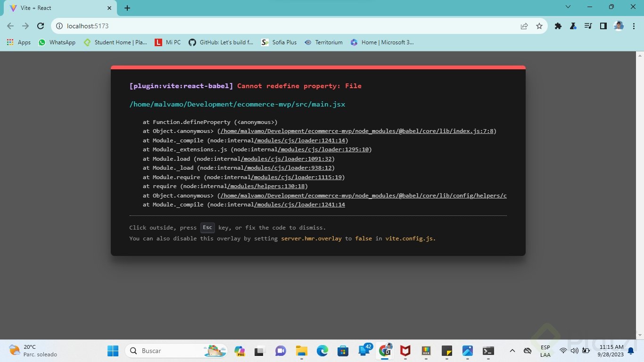Open the taskbar app with 42 badge
The height and width of the screenshot is (362, 644).
point(364,351)
